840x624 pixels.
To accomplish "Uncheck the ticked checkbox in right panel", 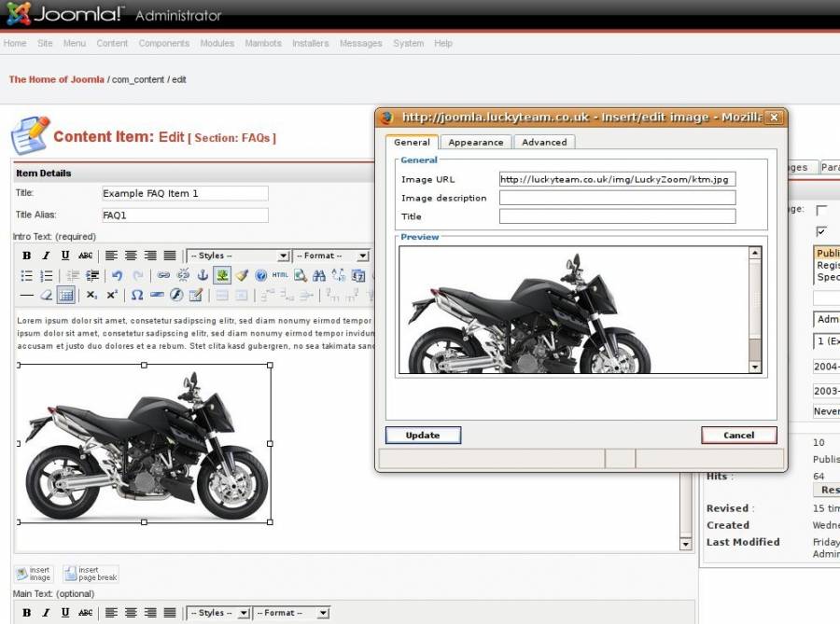I will 821,231.
